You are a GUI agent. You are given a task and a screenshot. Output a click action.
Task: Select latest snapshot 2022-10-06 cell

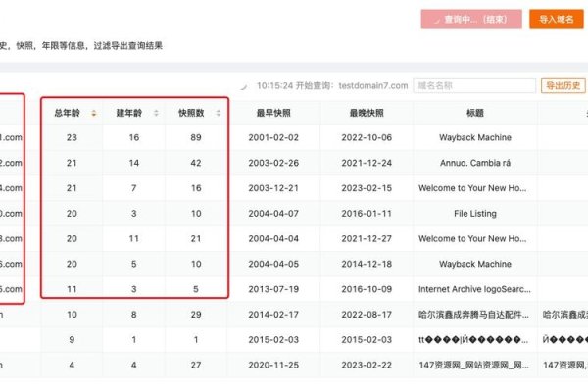(x=367, y=137)
